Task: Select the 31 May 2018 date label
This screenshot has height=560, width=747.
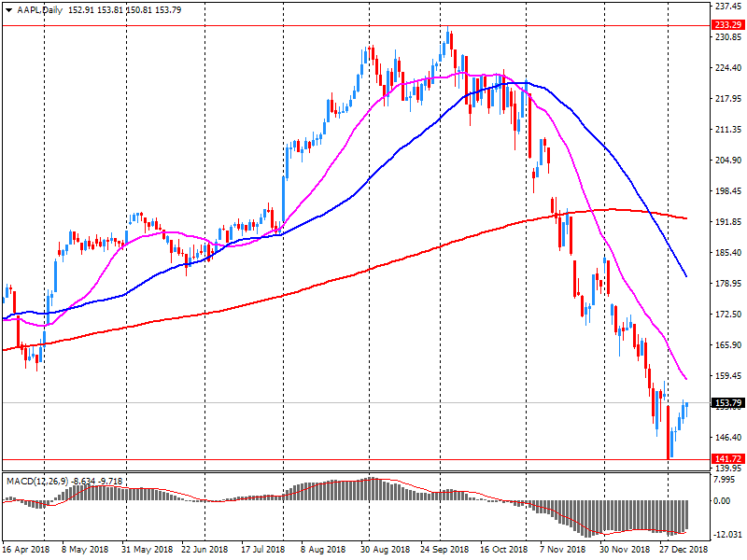Action: point(147,550)
